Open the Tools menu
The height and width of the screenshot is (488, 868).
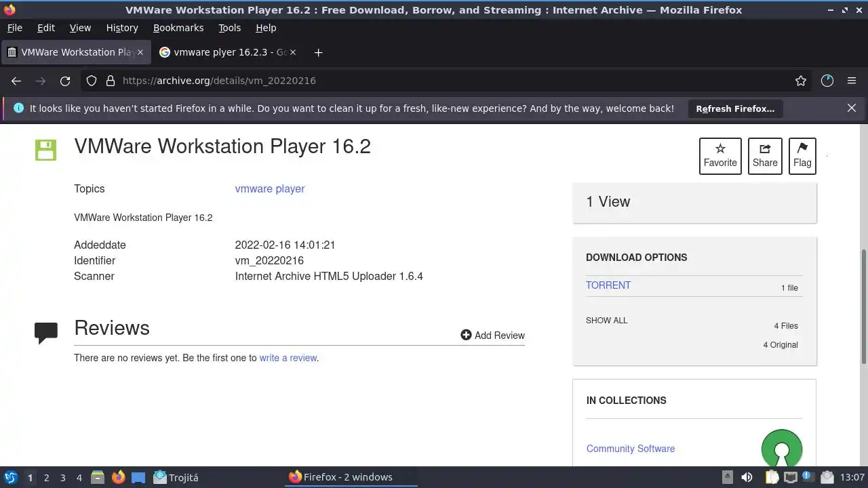point(229,28)
